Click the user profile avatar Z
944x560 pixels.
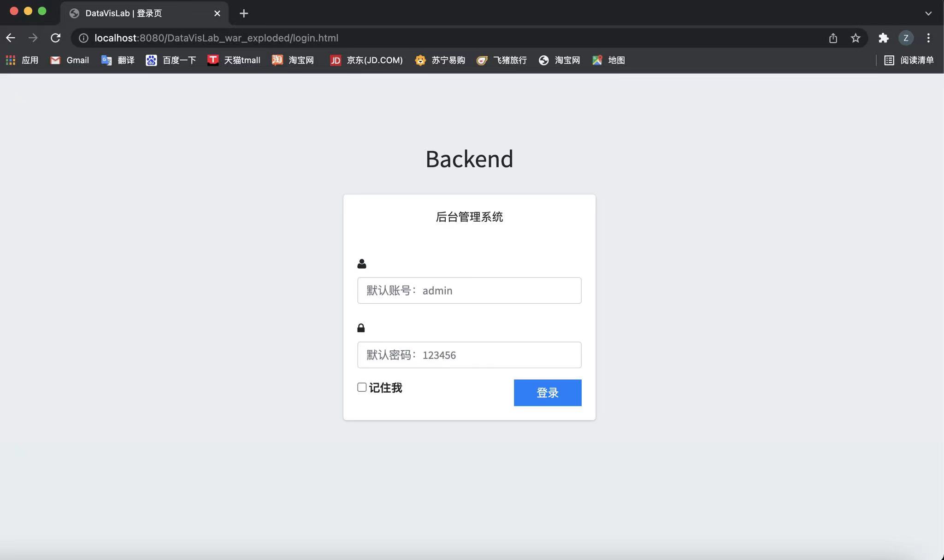[906, 38]
